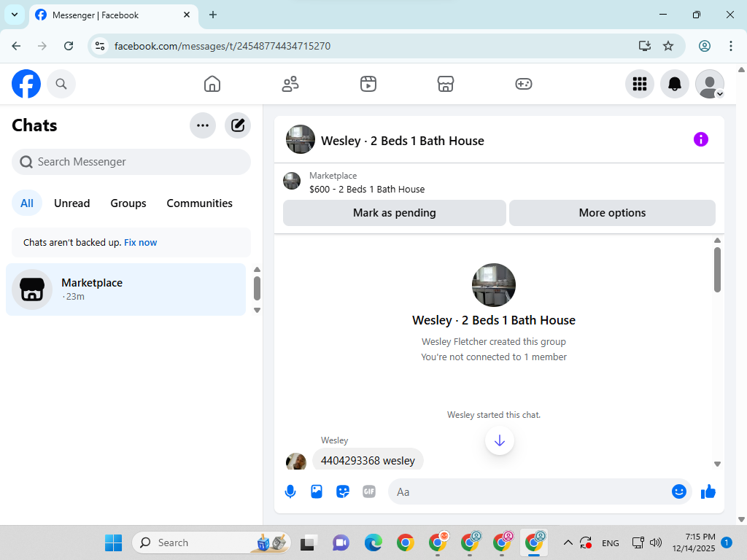Image resolution: width=747 pixels, height=560 pixels.
Task: Click the browser back arrow
Action: tap(16, 46)
